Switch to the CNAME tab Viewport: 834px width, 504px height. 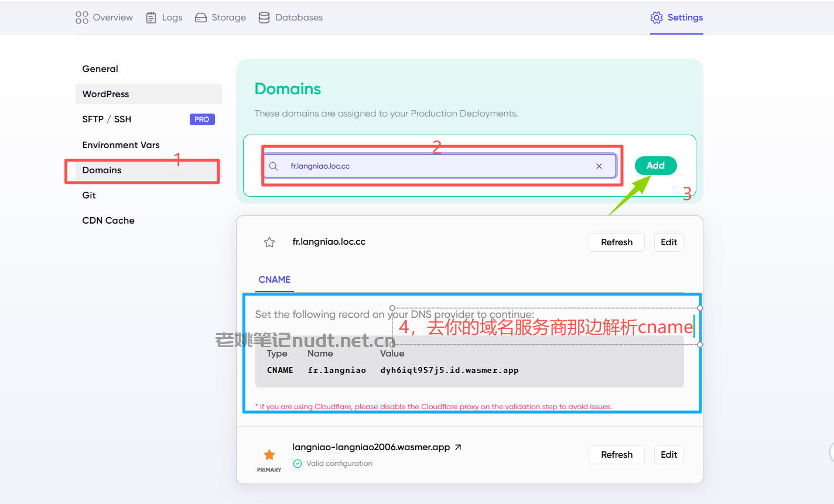(275, 280)
